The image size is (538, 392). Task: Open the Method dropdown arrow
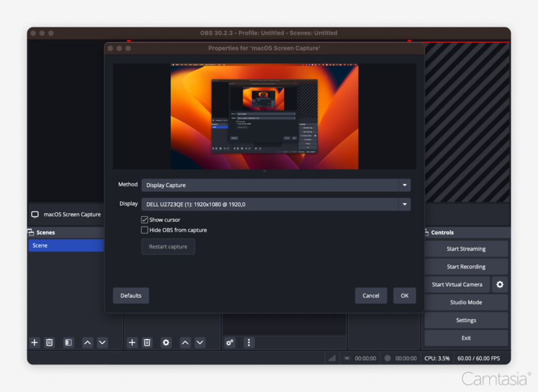405,185
